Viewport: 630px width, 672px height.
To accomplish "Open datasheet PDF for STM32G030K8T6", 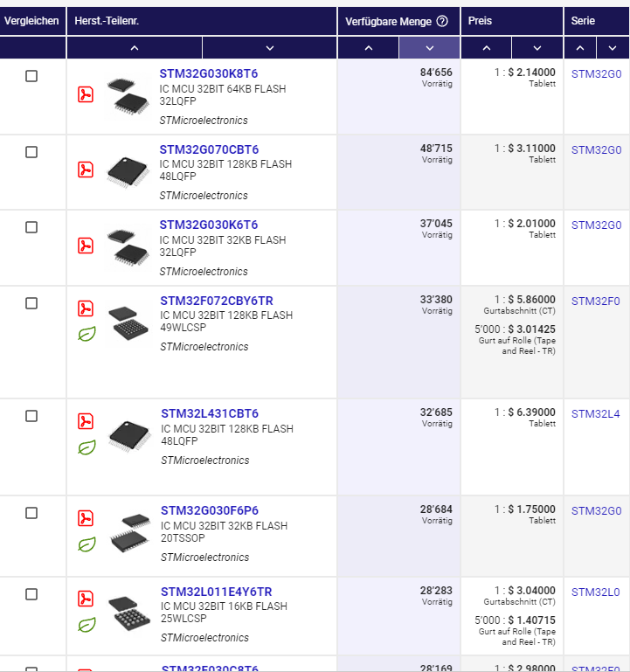I will pyautogui.click(x=86, y=94).
